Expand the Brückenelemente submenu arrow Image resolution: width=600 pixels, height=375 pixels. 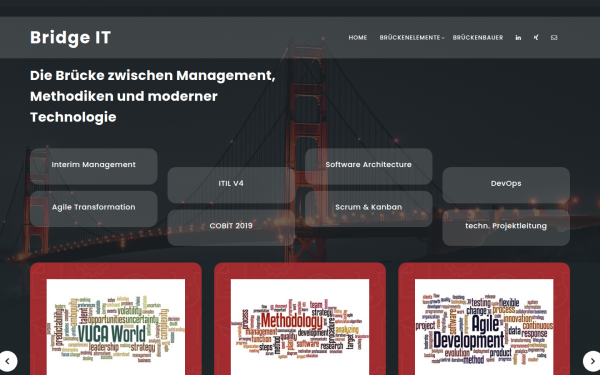(443, 38)
